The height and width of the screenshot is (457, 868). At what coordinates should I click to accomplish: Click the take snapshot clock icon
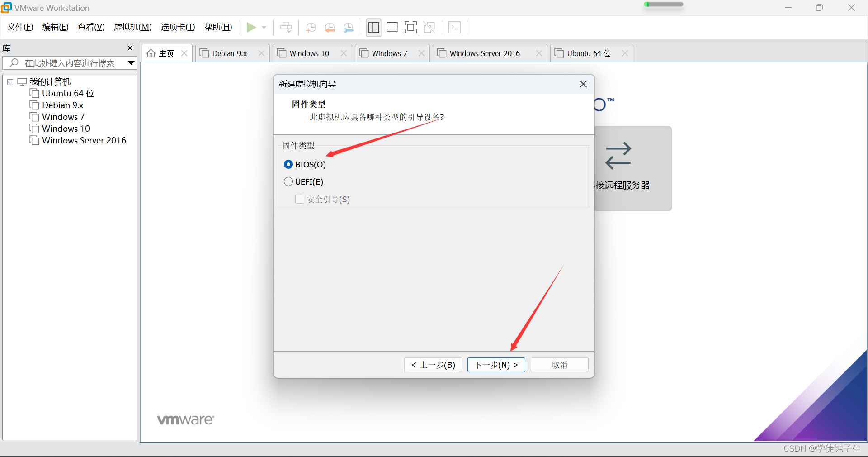[x=311, y=28]
